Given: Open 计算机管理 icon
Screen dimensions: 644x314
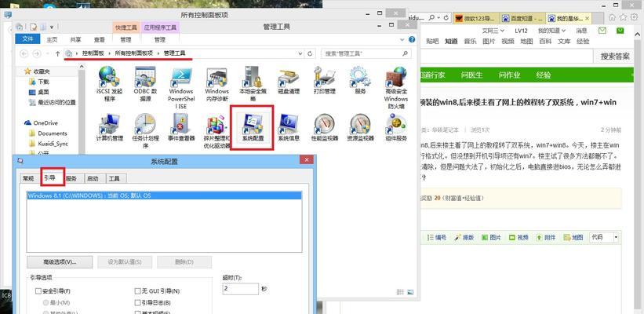Looking at the screenshot, I should point(109,123).
